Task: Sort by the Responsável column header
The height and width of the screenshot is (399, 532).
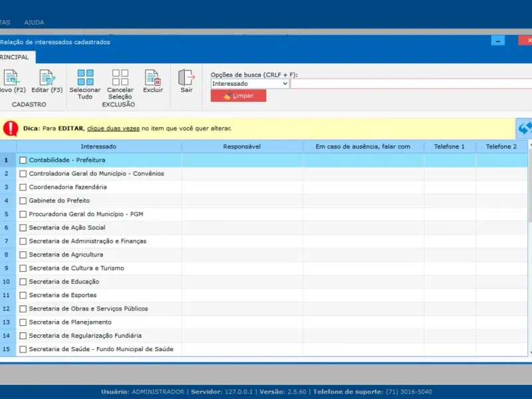Action: click(242, 146)
